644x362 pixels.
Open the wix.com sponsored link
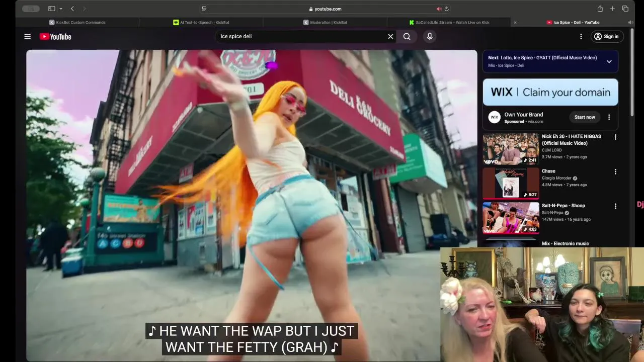535,121
